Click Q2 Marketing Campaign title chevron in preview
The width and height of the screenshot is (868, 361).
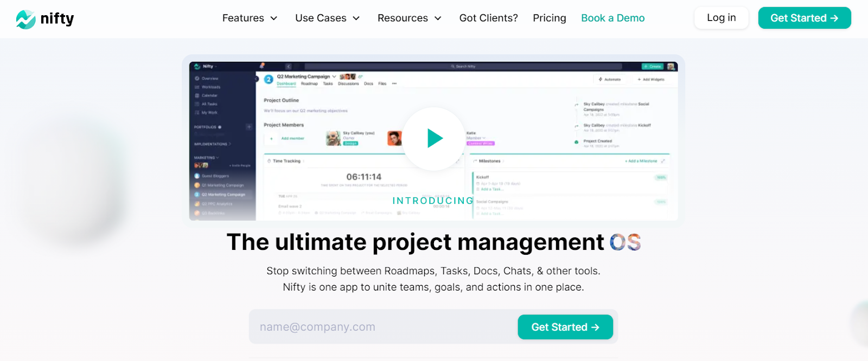pos(334,77)
